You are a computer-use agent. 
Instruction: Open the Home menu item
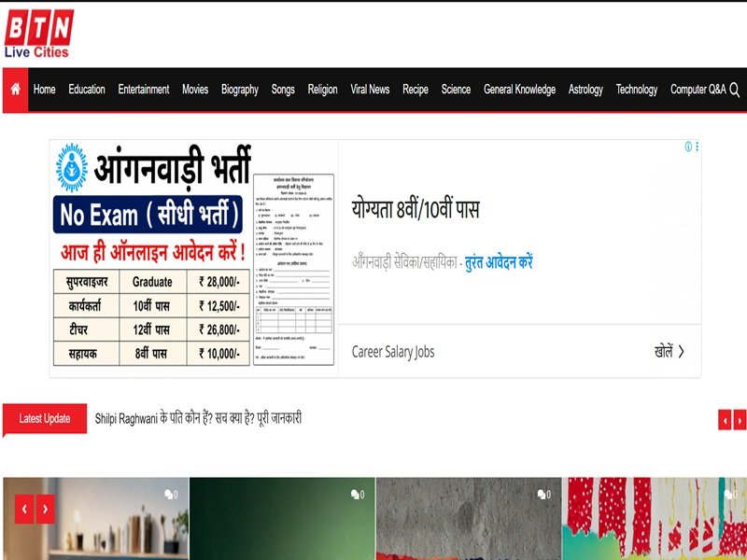tap(44, 90)
